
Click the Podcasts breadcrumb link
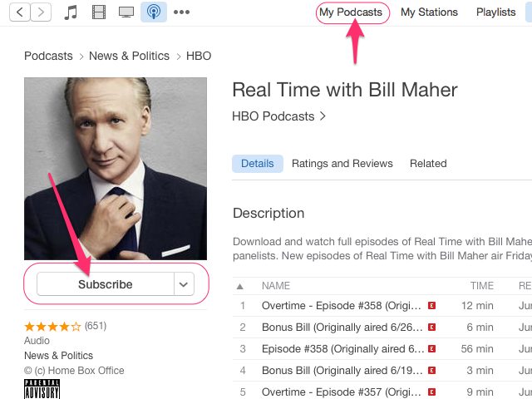[48, 56]
